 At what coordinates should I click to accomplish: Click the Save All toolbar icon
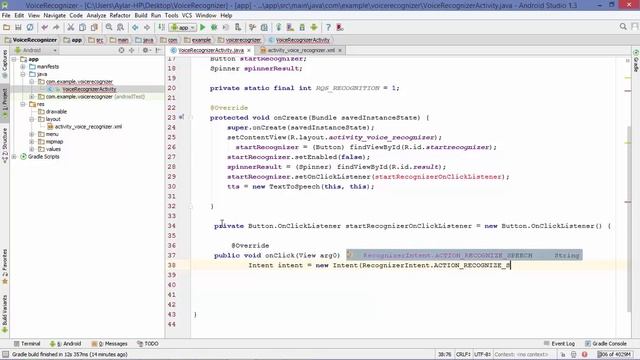tap(18, 27)
